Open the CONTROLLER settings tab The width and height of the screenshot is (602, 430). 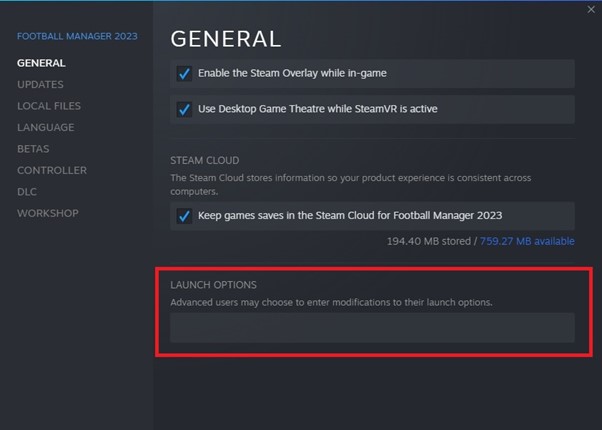[x=52, y=170]
